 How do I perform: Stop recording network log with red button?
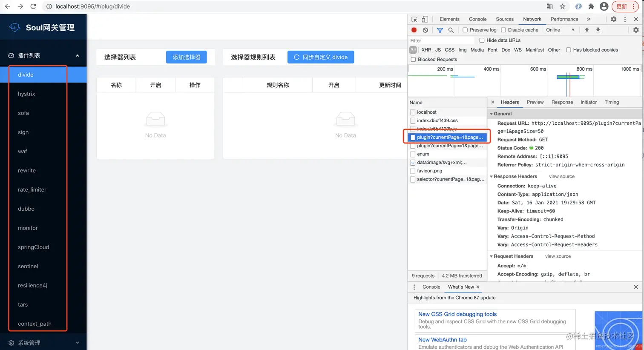(x=414, y=30)
